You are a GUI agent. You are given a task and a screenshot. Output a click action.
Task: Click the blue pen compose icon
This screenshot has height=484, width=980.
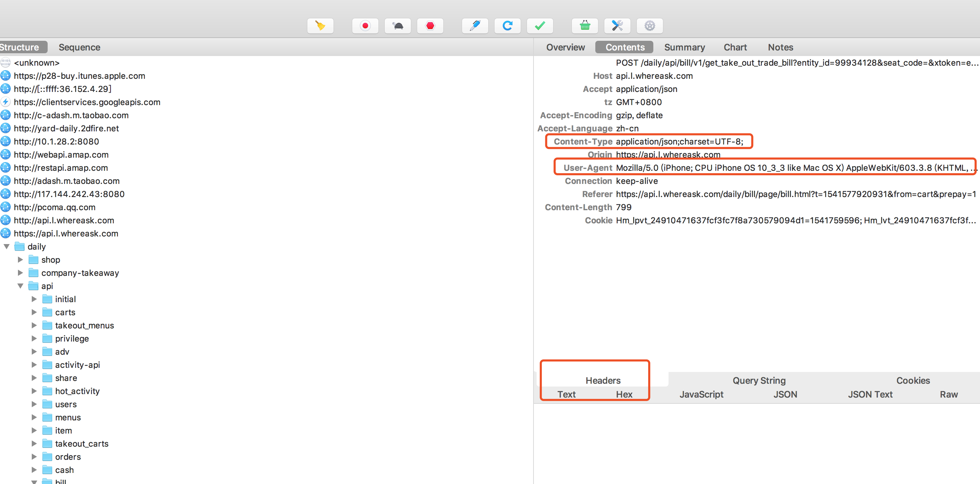click(475, 26)
